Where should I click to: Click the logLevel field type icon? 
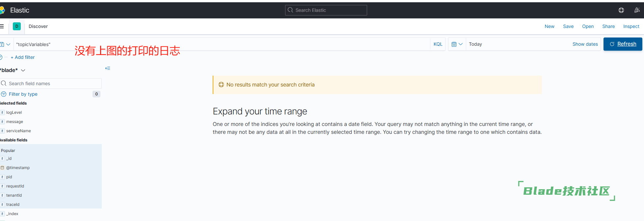click(x=2, y=112)
